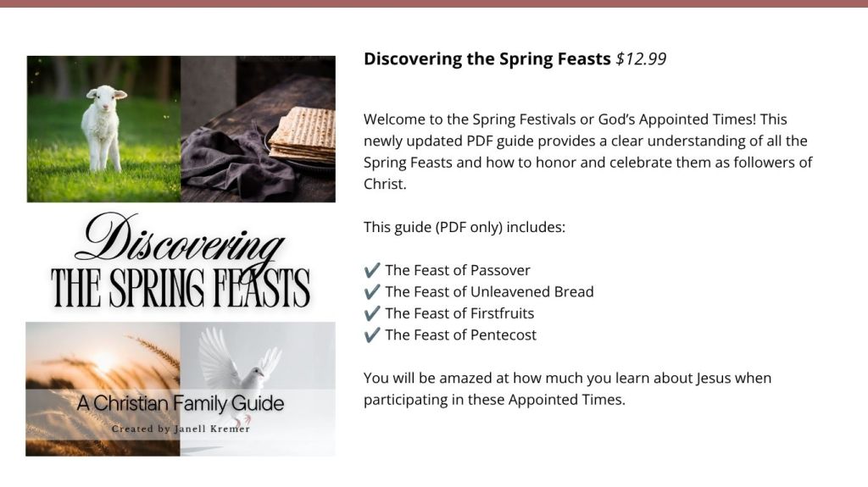Click the mauve top border bar
868x487 pixels.
[434, 3]
